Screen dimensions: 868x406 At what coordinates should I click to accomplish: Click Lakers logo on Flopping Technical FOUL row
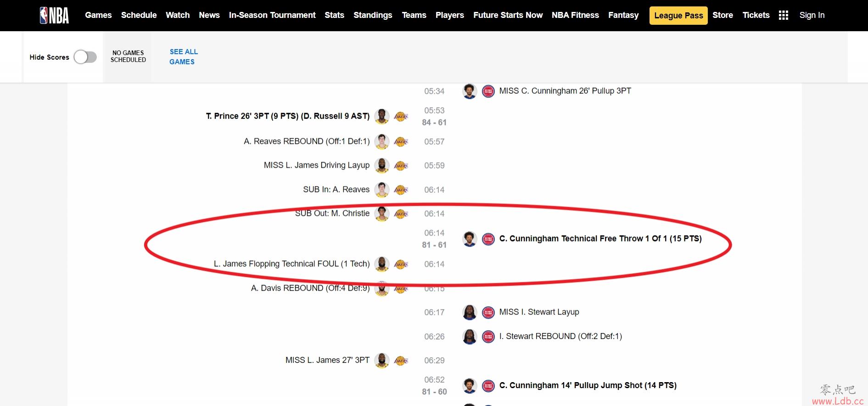click(401, 264)
